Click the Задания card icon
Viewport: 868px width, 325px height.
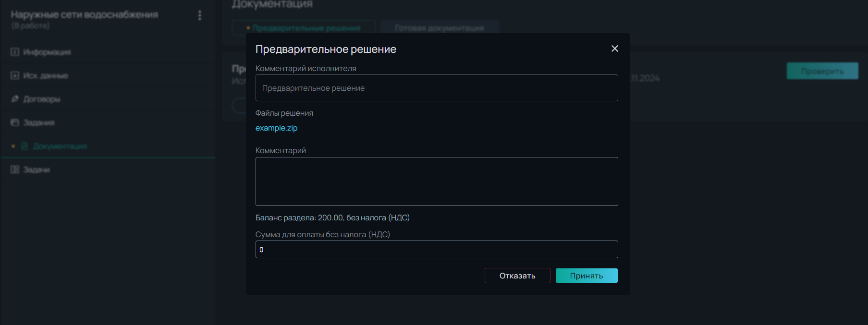(15, 122)
